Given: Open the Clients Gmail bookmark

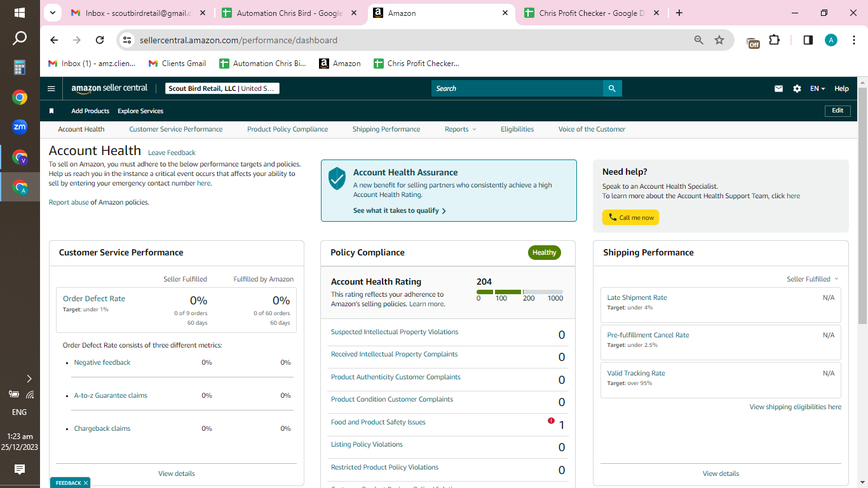Looking at the screenshot, I should pos(177,64).
